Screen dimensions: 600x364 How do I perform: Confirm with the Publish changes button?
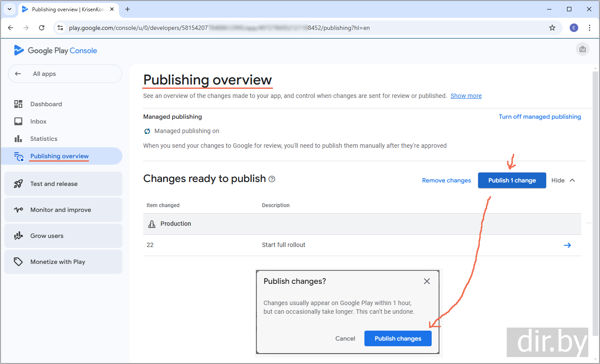tap(398, 338)
